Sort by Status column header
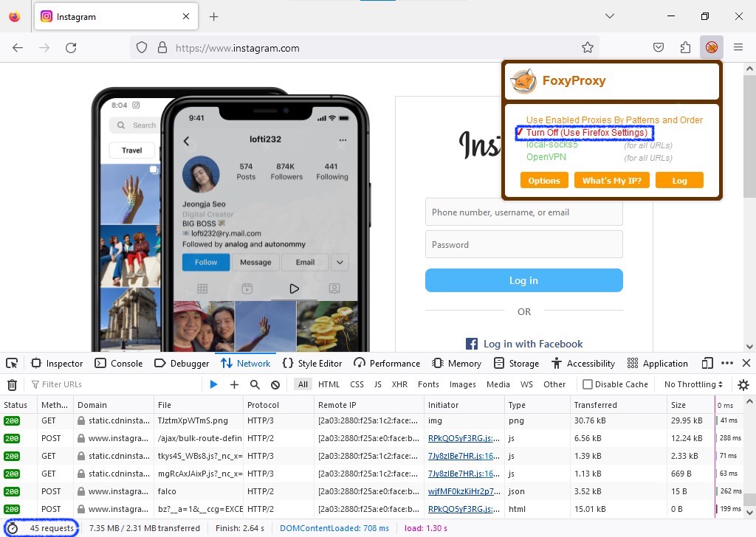This screenshot has height=537, width=756. click(18, 405)
